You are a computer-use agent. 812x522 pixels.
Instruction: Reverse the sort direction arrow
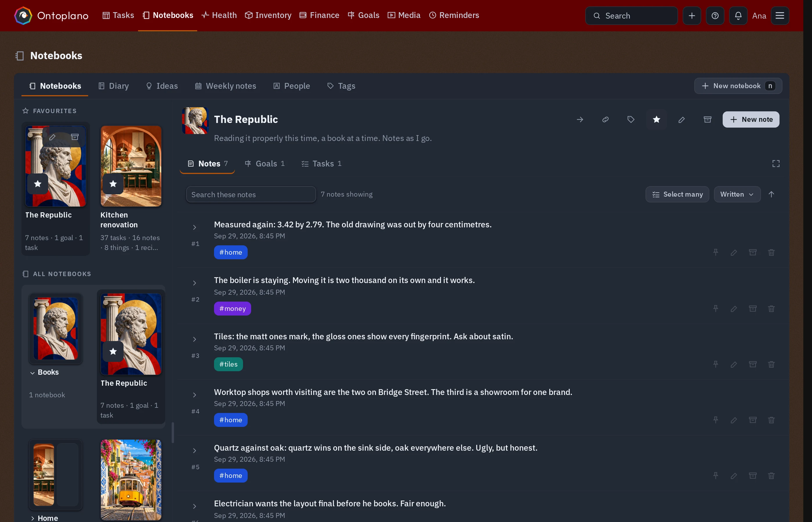pos(771,194)
